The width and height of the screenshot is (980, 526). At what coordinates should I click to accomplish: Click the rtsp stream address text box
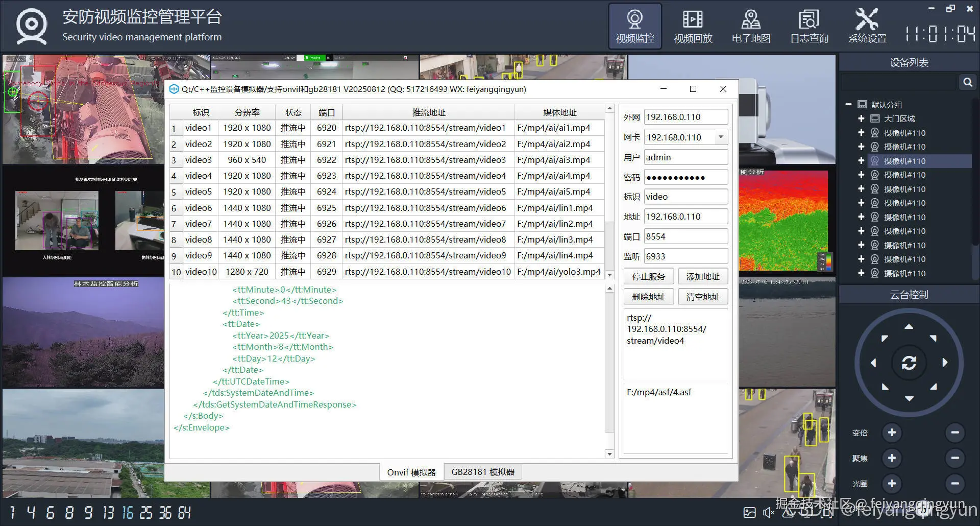(676, 344)
